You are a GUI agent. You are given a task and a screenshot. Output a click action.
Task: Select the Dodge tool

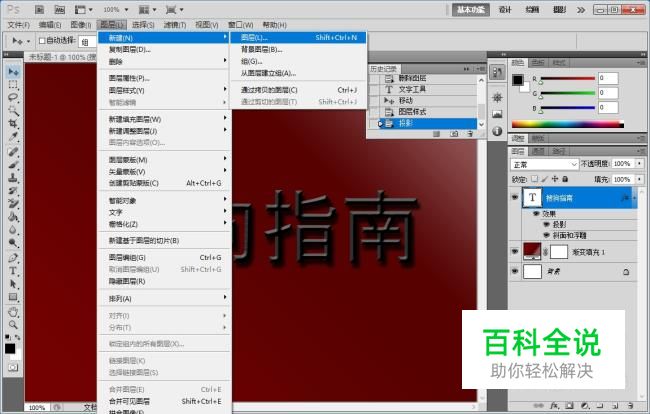13,243
